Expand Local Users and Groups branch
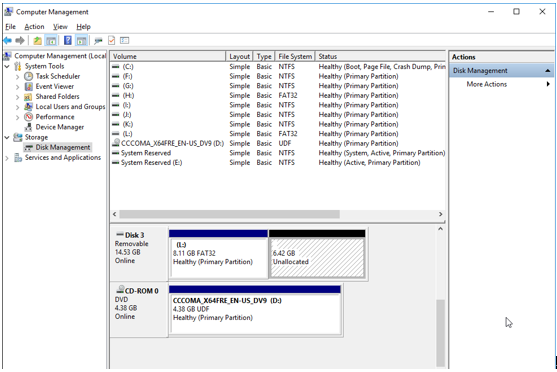 17,107
